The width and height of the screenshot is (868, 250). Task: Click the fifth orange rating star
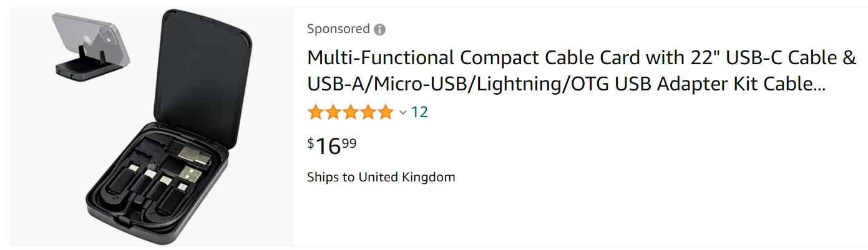[386, 112]
